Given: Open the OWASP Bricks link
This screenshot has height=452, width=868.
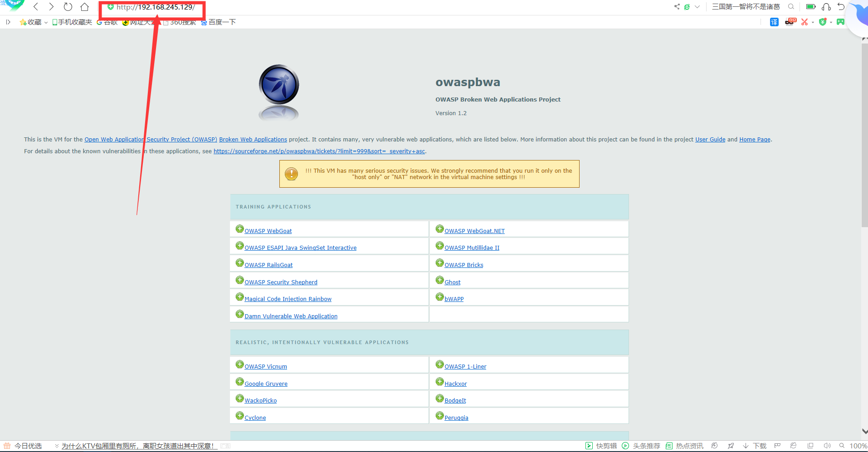Looking at the screenshot, I should point(463,265).
